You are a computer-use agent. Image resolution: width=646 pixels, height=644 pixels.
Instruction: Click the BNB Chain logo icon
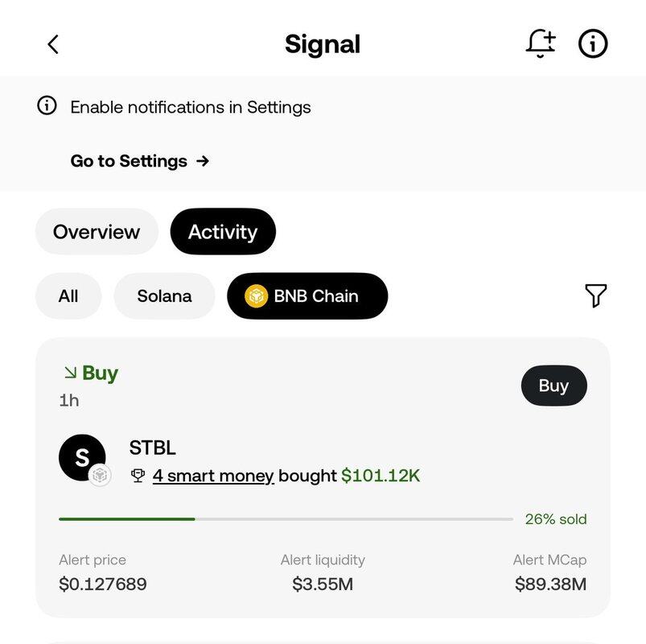click(256, 296)
